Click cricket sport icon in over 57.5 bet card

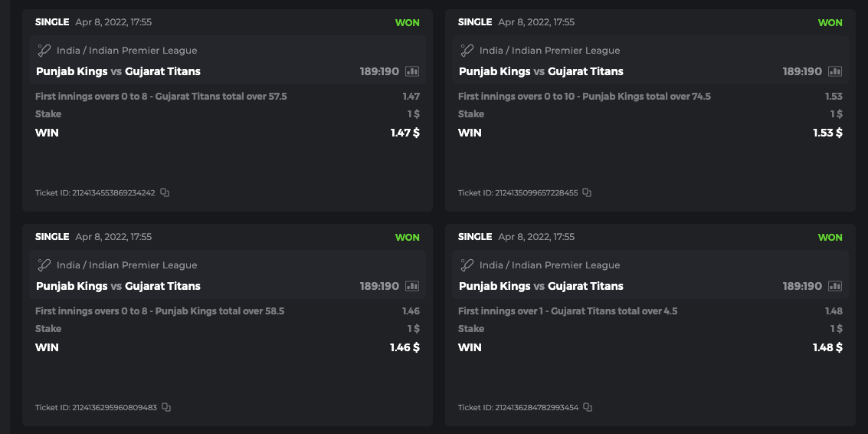click(x=44, y=51)
